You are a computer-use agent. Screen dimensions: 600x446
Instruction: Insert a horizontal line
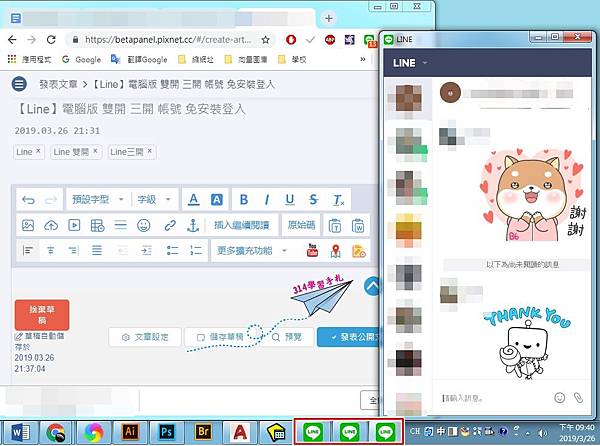[x=120, y=226]
